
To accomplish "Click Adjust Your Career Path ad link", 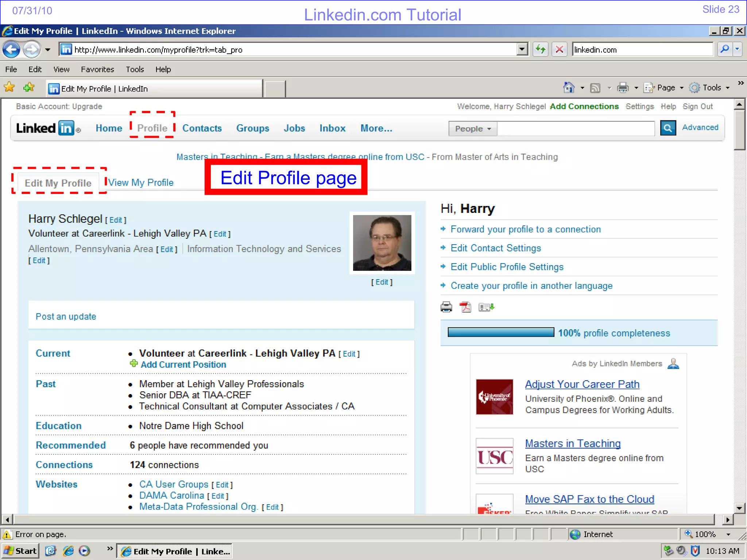I will [582, 384].
